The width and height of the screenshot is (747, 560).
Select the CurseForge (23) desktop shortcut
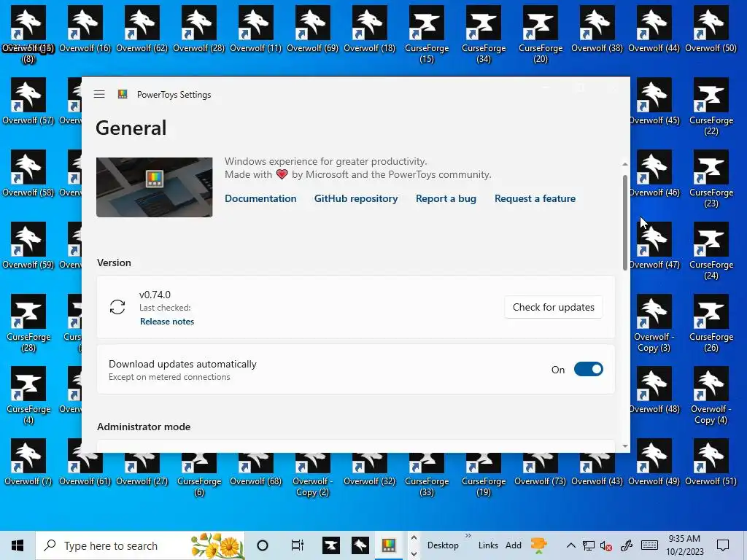click(x=711, y=179)
